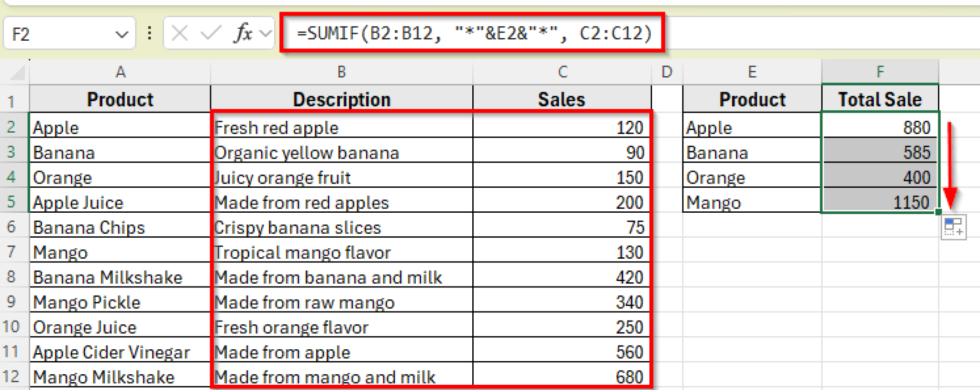Select column F header

[x=880, y=72]
